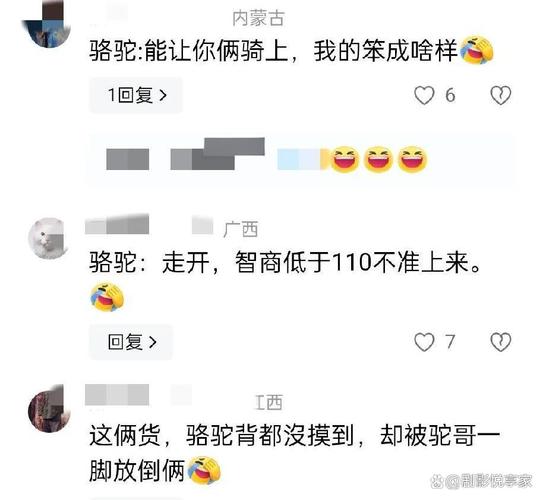Like the 广西 comment with 7 likes
This screenshot has height=500, width=543.
point(424,342)
